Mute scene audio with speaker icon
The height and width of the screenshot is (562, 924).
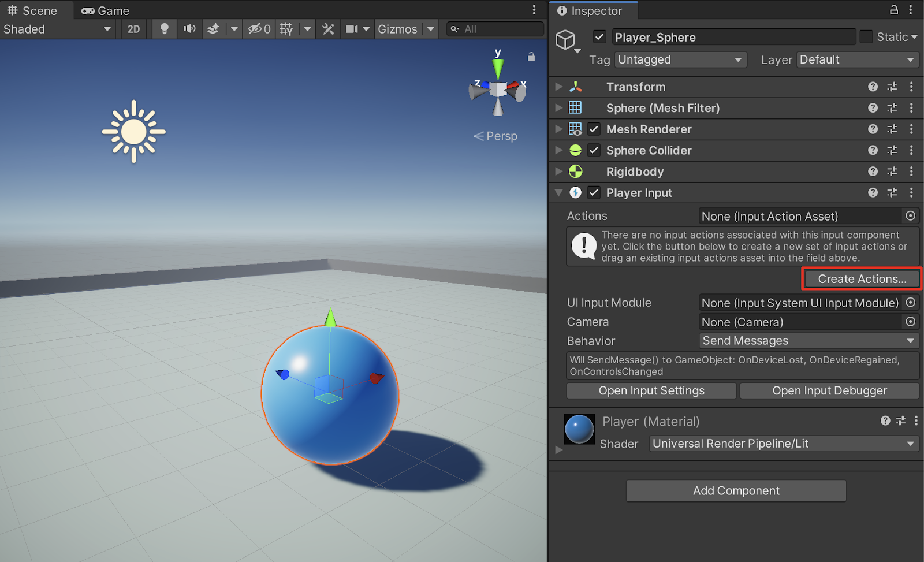coord(189,29)
